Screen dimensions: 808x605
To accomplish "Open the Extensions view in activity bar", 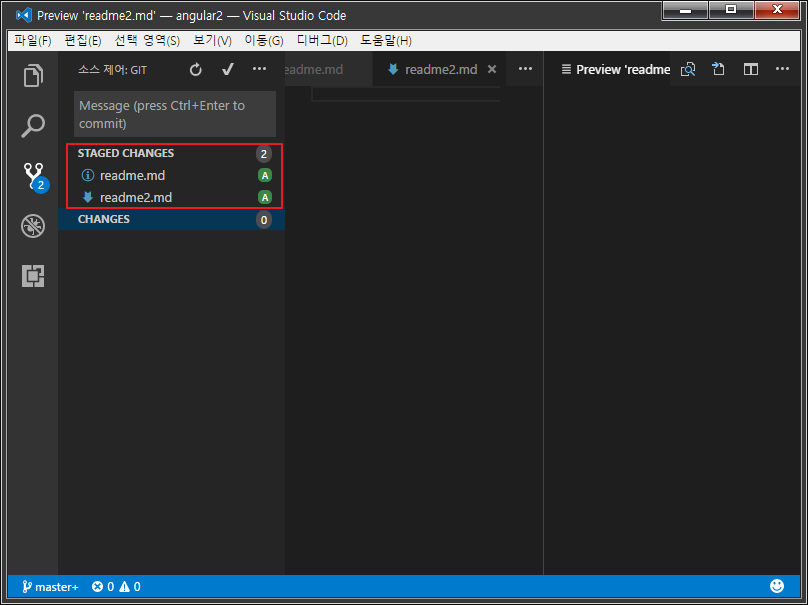I will click(33, 276).
